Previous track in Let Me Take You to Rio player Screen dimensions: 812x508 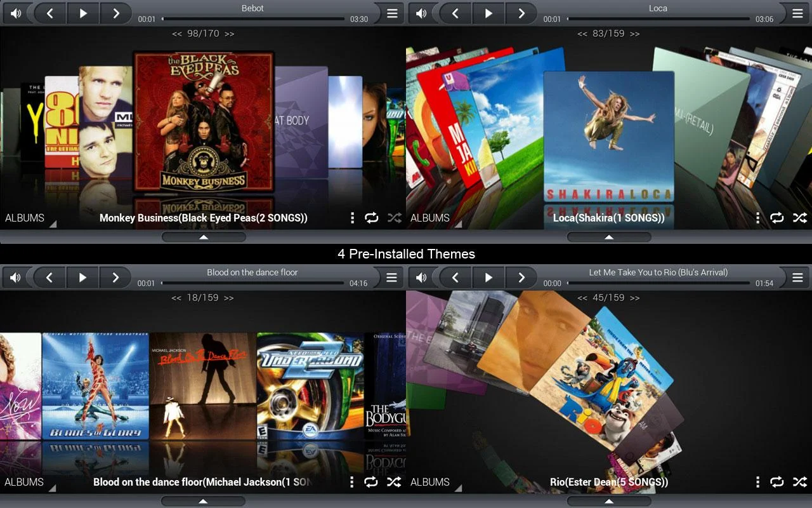coord(455,277)
